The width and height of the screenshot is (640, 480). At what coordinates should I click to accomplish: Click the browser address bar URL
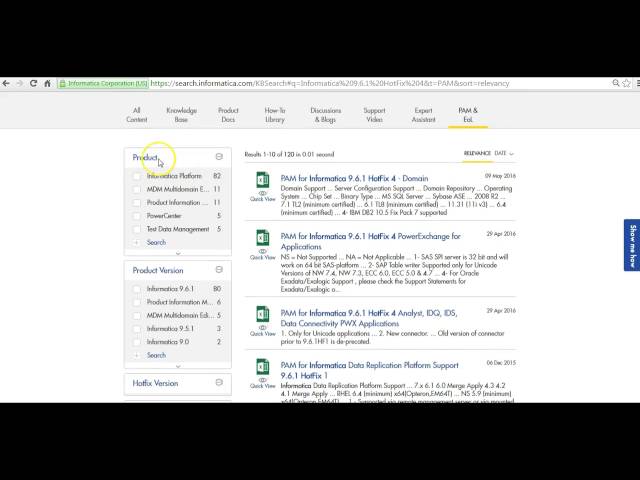point(330,83)
